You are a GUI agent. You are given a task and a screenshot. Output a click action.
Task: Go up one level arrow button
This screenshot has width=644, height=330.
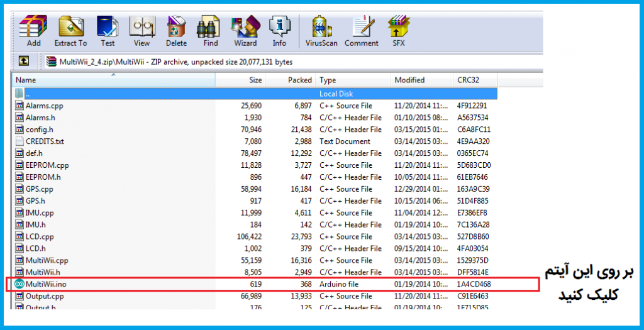[x=23, y=61]
